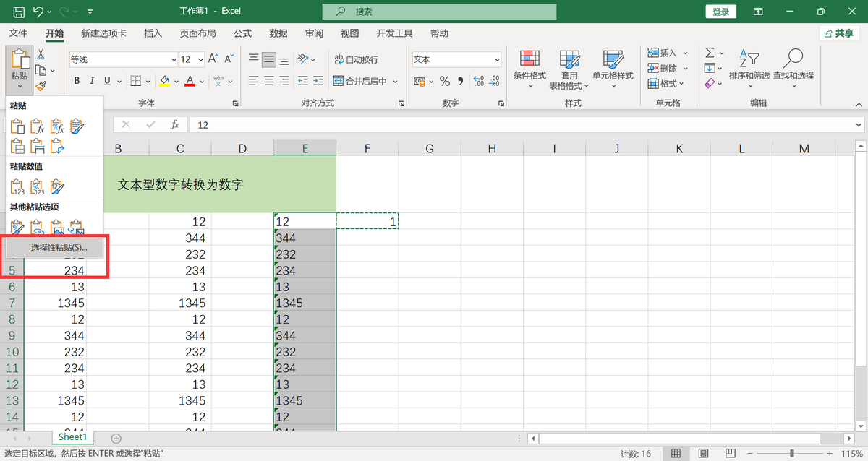Screen dimensions: 868x461
Task: Switch to the 数据 ribbon tab
Action: pyautogui.click(x=278, y=33)
